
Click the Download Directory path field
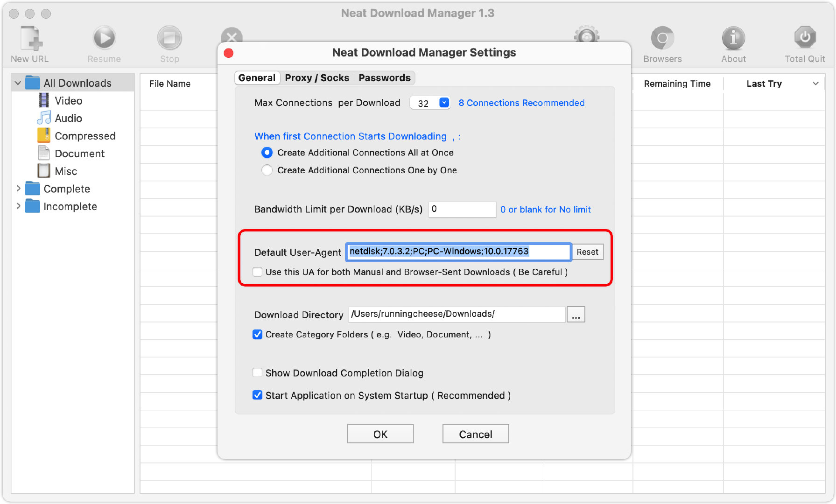click(x=457, y=315)
